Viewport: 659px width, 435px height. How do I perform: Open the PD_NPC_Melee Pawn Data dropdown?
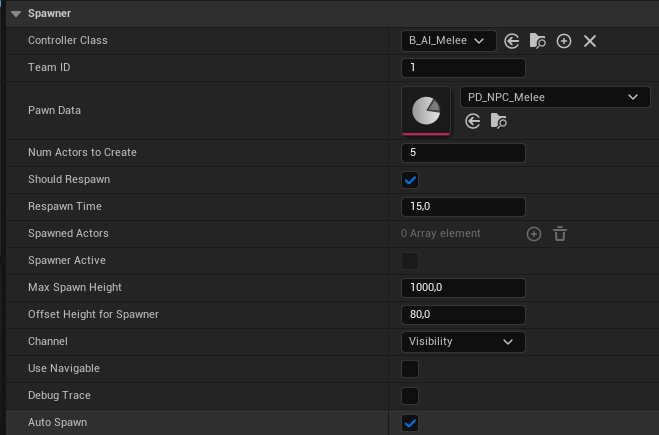(554, 97)
